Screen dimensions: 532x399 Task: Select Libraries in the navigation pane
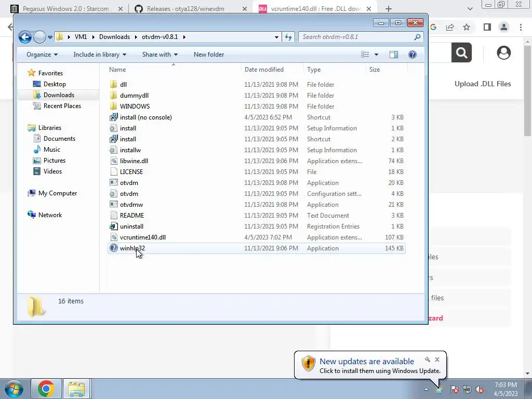pos(49,128)
